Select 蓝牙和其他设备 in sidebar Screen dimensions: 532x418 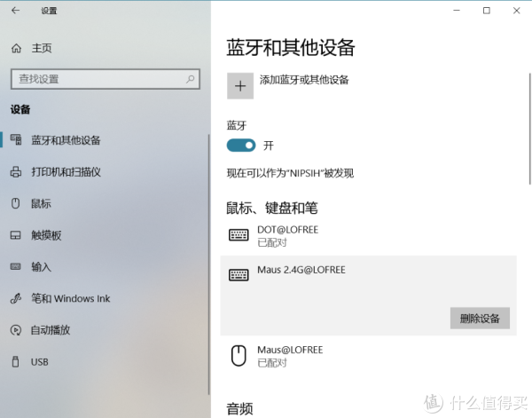coord(66,140)
